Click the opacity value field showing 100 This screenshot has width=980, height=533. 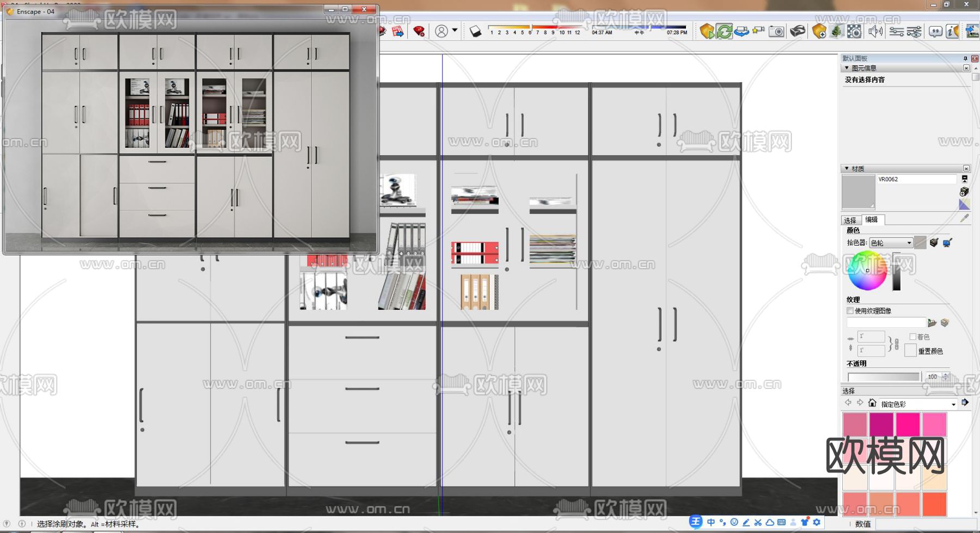(x=933, y=377)
